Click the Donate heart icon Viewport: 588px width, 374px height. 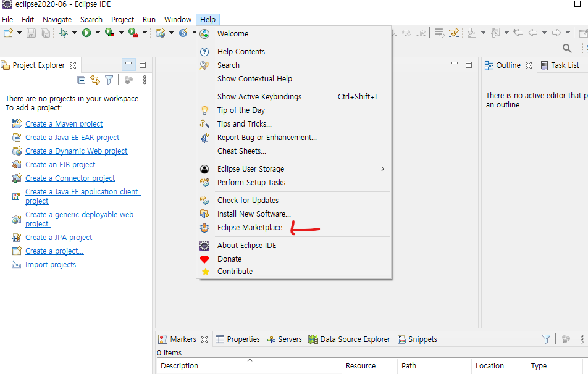pos(204,259)
